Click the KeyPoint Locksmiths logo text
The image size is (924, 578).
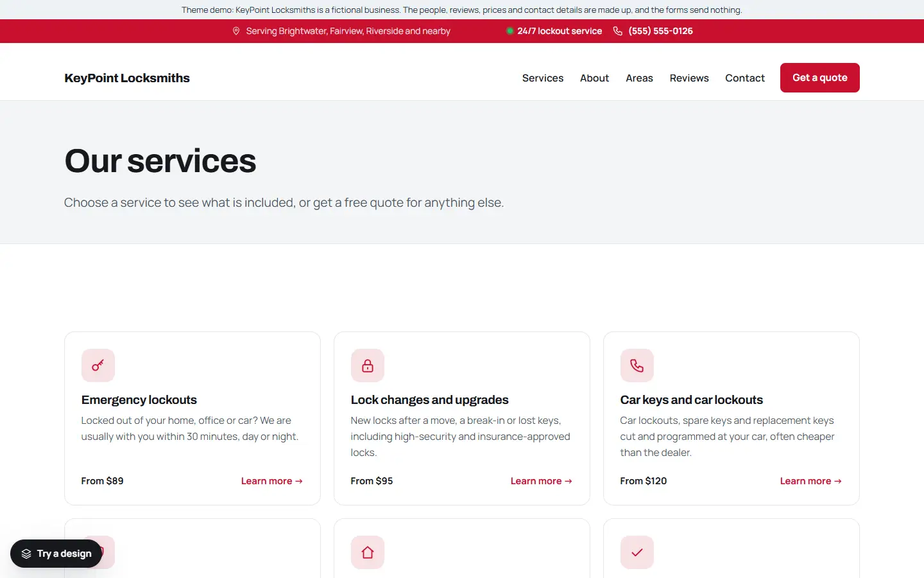coord(127,78)
